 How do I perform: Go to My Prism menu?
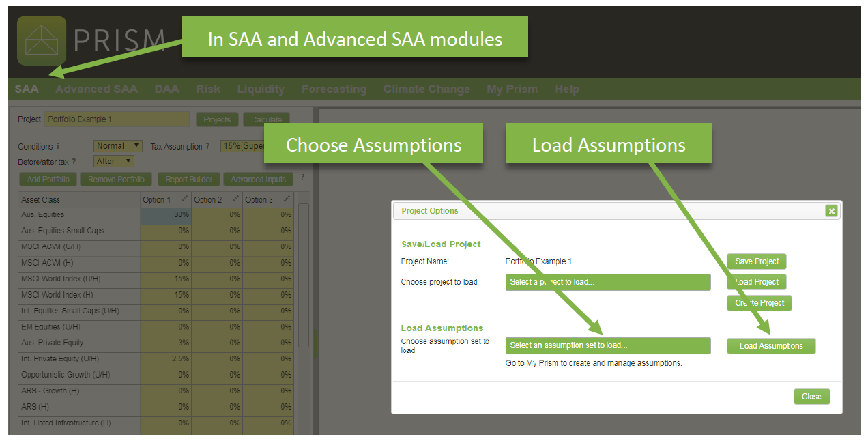512,89
